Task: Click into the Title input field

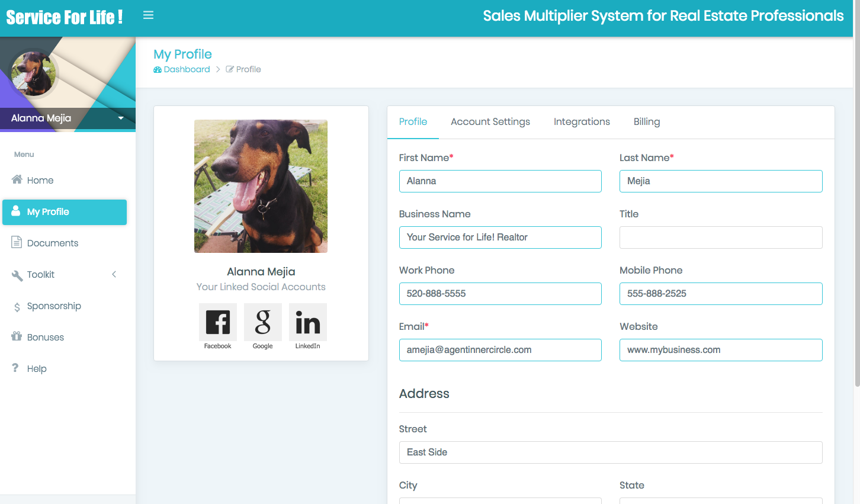Action: click(x=720, y=237)
